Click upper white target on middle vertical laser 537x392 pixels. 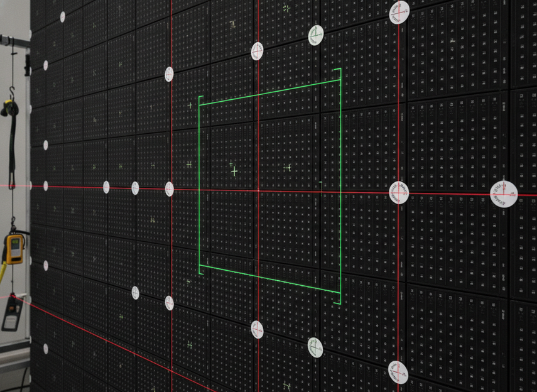pos(258,51)
